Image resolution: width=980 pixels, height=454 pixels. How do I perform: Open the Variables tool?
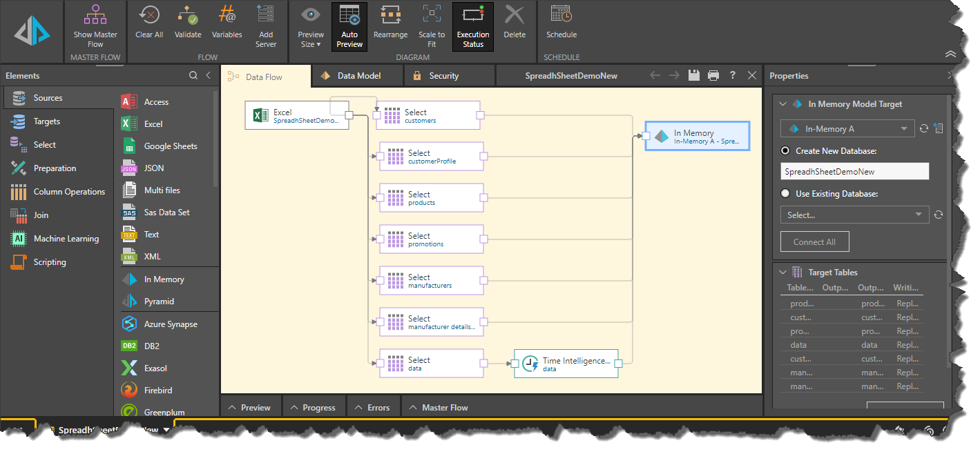click(x=227, y=15)
